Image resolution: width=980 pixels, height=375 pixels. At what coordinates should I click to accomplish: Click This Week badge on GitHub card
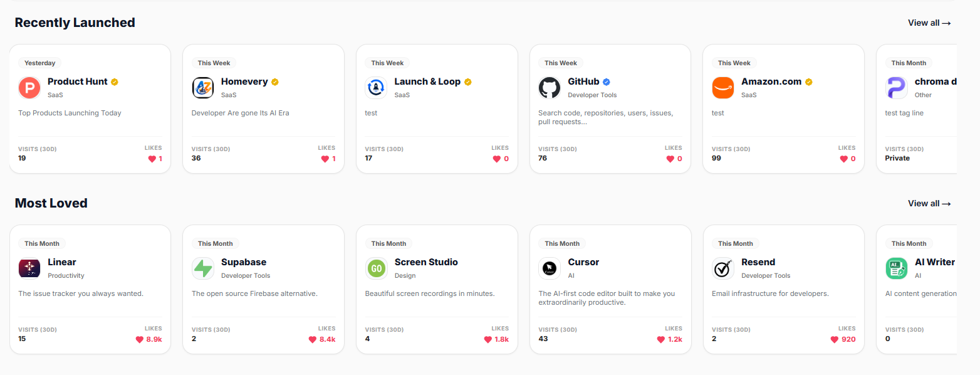coord(561,63)
